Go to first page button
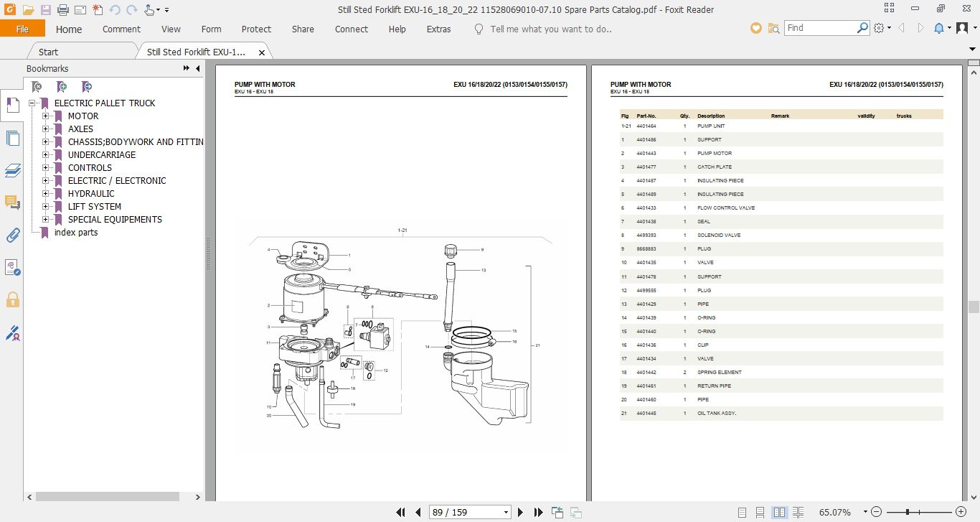Screen dimensions: 980x522 401,512
